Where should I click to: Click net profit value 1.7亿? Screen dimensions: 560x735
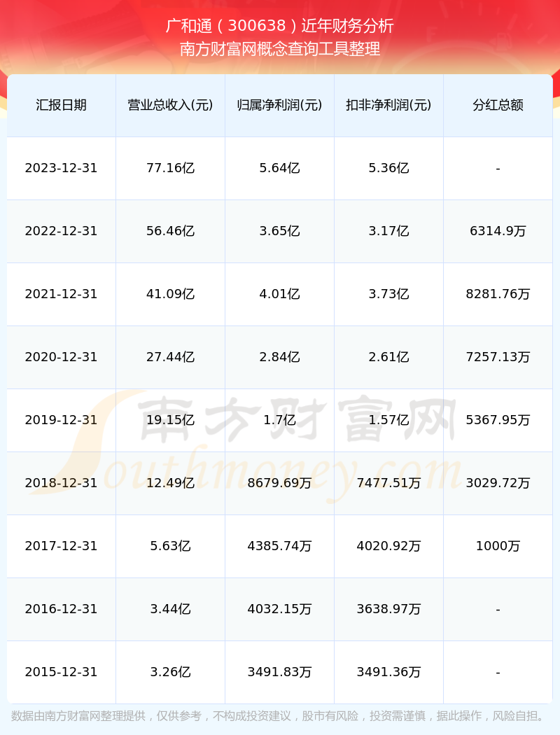[280, 420]
